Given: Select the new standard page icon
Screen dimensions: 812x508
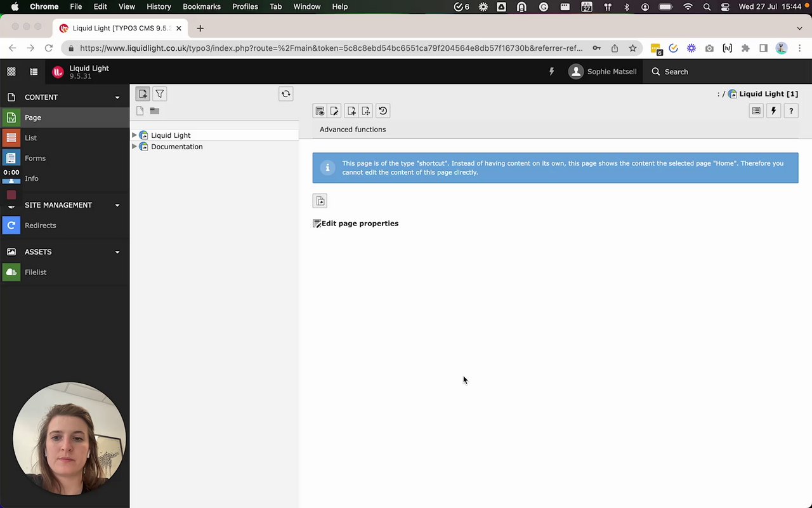Looking at the screenshot, I should click(140, 111).
